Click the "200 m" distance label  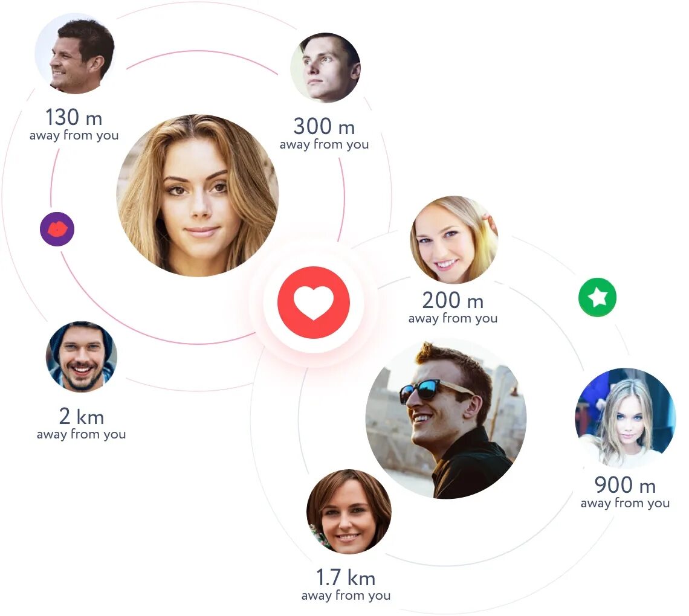(453, 300)
